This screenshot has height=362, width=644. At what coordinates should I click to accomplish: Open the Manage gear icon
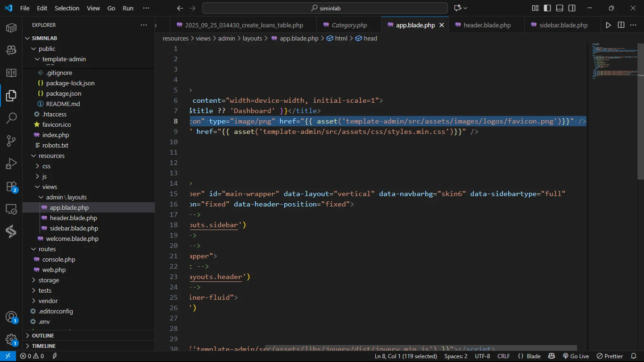[x=11, y=340]
